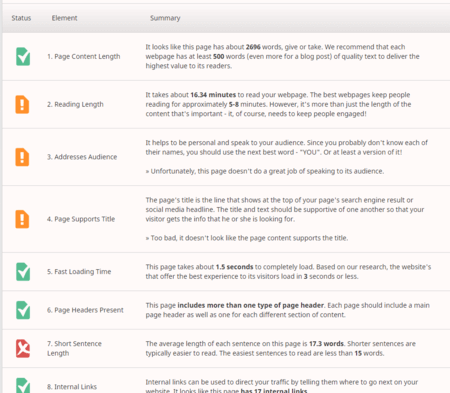This screenshot has height=393, width=450.
Task: Click the summary starting 'It helps to be personal'
Action: (287, 157)
